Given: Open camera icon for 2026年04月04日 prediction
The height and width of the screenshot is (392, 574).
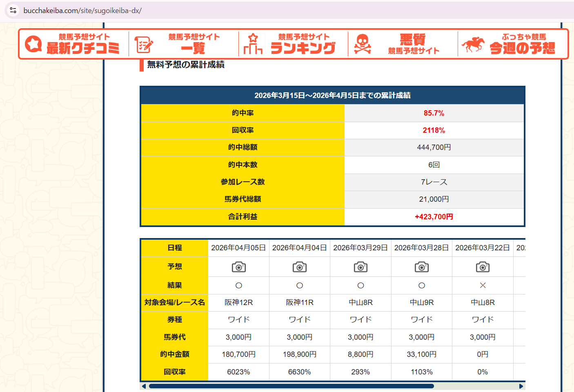Looking at the screenshot, I should tap(300, 267).
